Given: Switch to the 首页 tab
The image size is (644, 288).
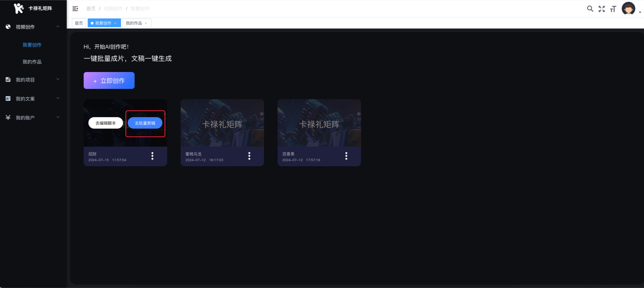Looking at the screenshot, I should [79, 23].
